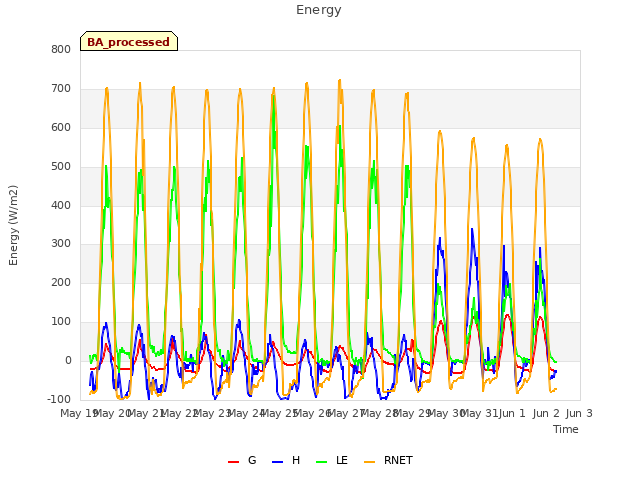Click the green LE legend line marker
Viewport: 640px width, 480px height.
[x=322, y=462]
